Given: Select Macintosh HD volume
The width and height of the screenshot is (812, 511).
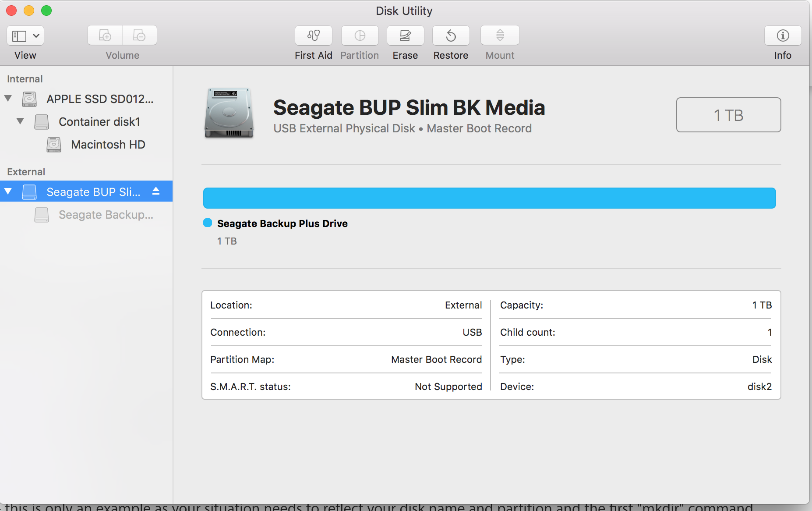Looking at the screenshot, I should [86, 145].
